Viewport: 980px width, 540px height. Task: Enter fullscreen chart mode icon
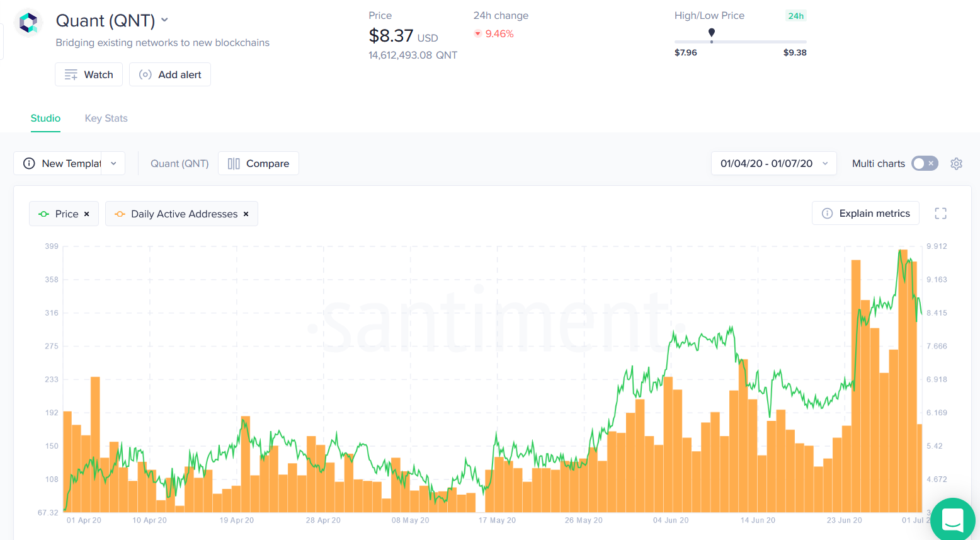pyautogui.click(x=941, y=214)
